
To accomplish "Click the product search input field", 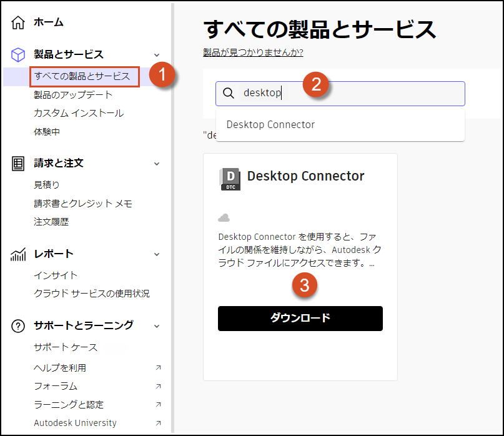I will click(x=340, y=94).
